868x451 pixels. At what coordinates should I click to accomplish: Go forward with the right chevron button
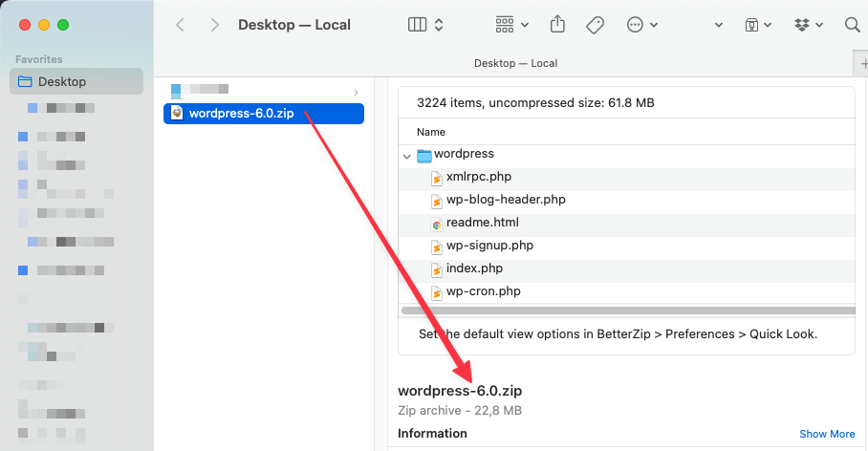click(x=215, y=25)
